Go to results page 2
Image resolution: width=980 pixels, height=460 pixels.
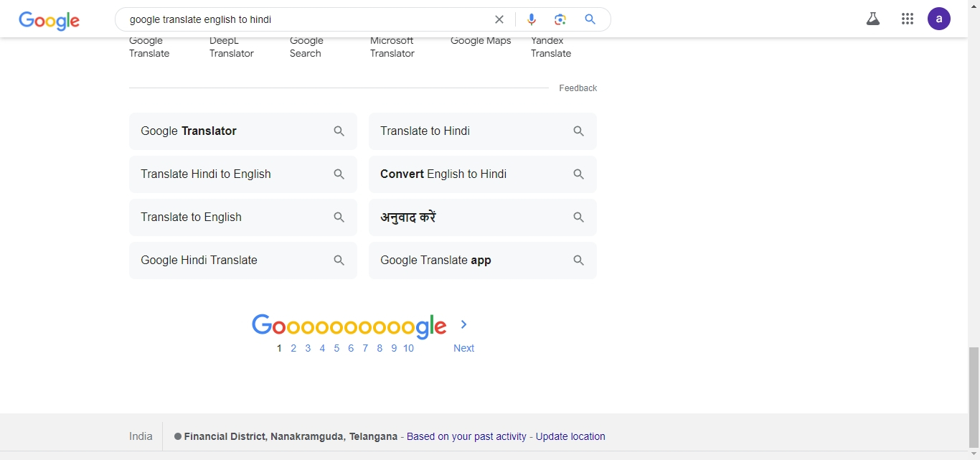pyautogui.click(x=293, y=348)
